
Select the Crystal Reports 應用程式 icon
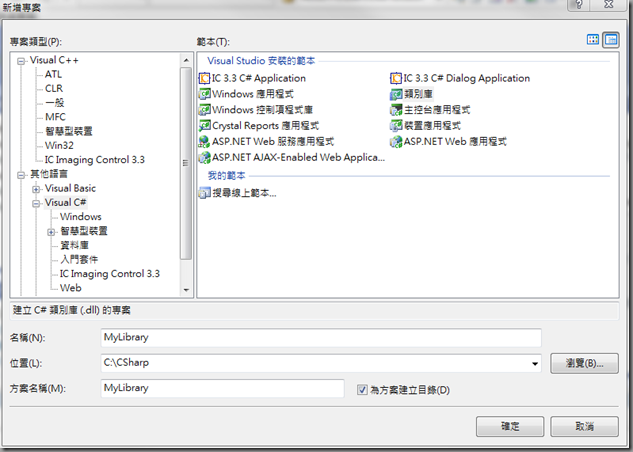(x=204, y=126)
